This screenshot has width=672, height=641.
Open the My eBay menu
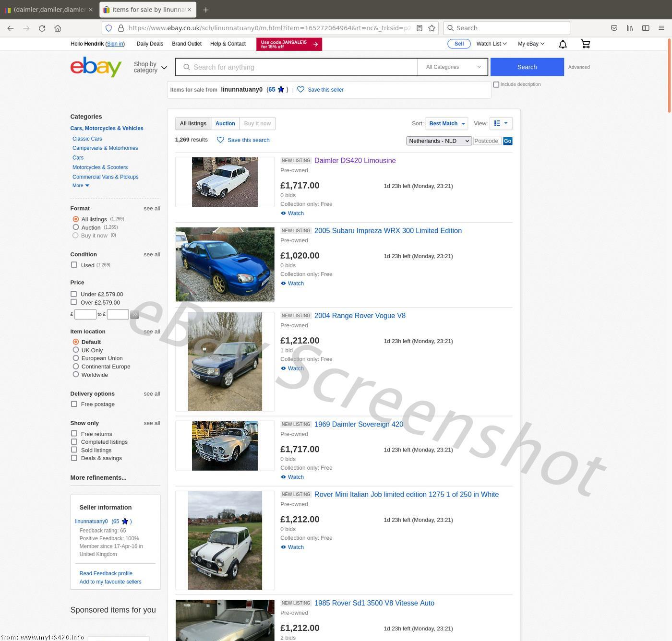tap(530, 44)
